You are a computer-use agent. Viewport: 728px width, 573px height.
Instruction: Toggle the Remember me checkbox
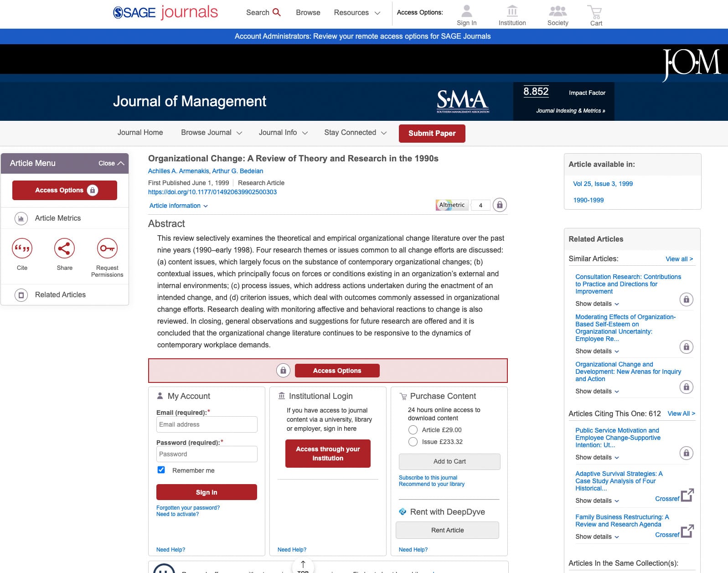pyautogui.click(x=161, y=470)
